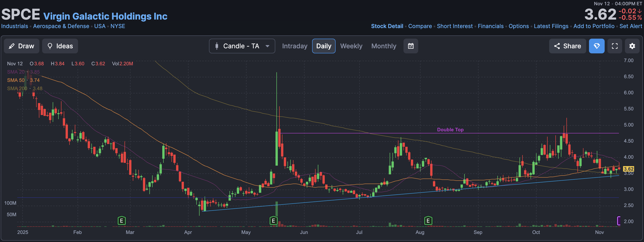Screen dimensions: 644x242
Task: Open the Ideas lightbulb button
Action: click(x=60, y=46)
